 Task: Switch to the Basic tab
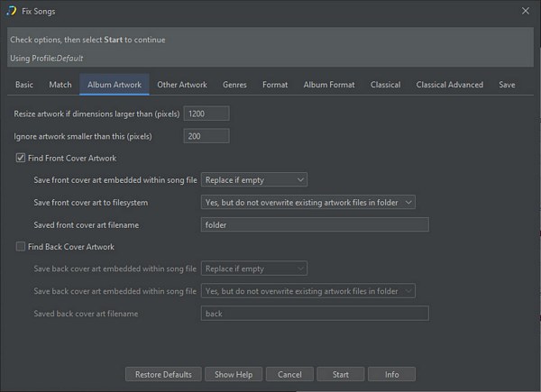pyautogui.click(x=24, y=85)
